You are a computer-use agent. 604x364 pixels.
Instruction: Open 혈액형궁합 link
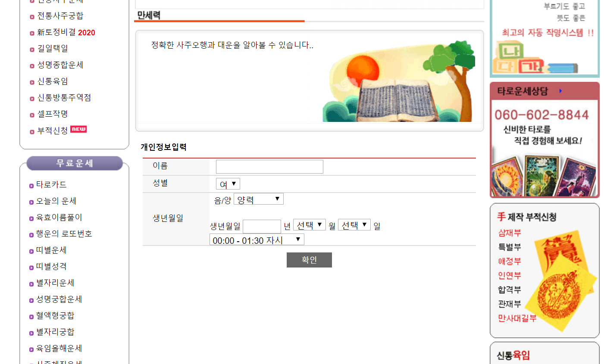(55, 316)
